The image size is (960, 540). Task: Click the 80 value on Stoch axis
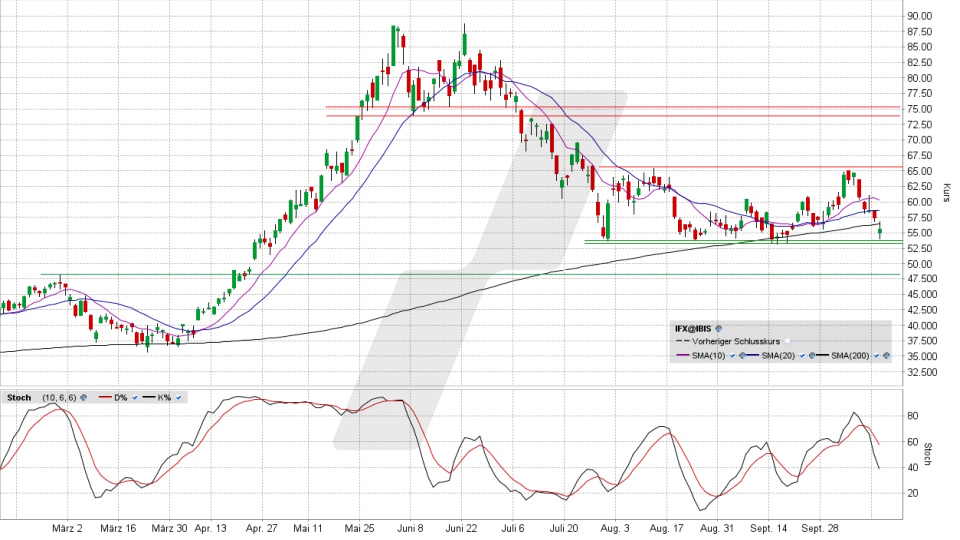(912, 416)
